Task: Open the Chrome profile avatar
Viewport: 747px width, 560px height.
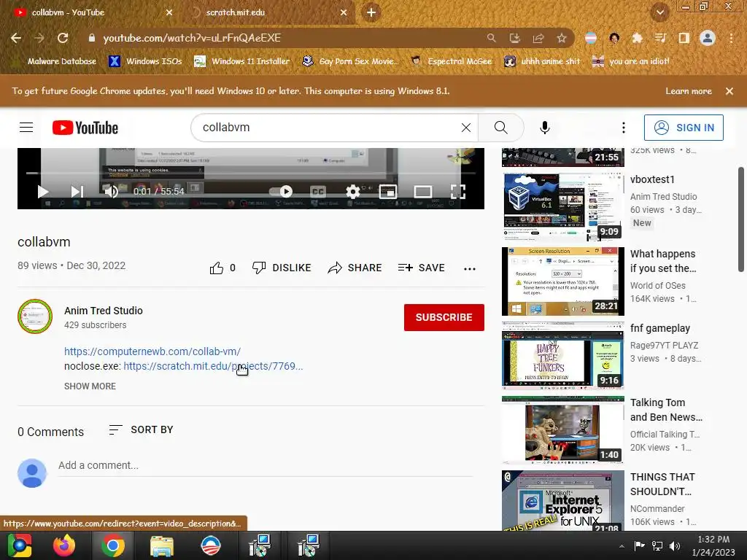Action: click(x=708, y=38)
